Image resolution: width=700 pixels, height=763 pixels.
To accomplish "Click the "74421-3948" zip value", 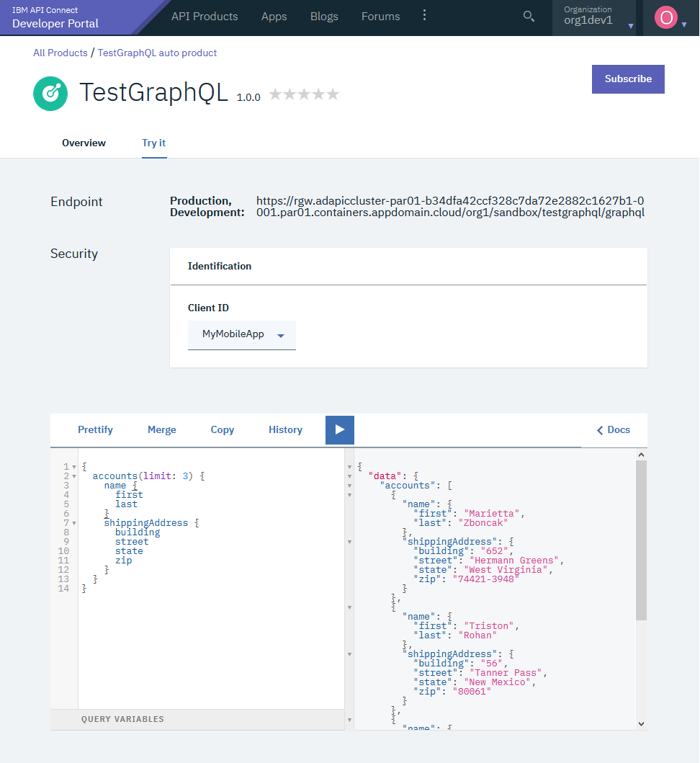I will pyautogui.click(x=486, y=579).
